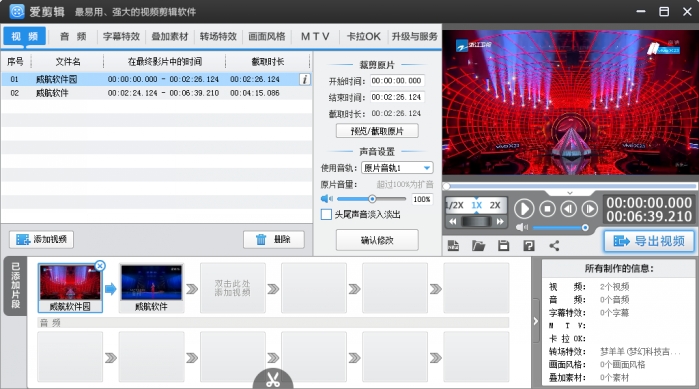Select 1/2X playback speed
Screen dimensions: 699x389
tap(456, 205)
